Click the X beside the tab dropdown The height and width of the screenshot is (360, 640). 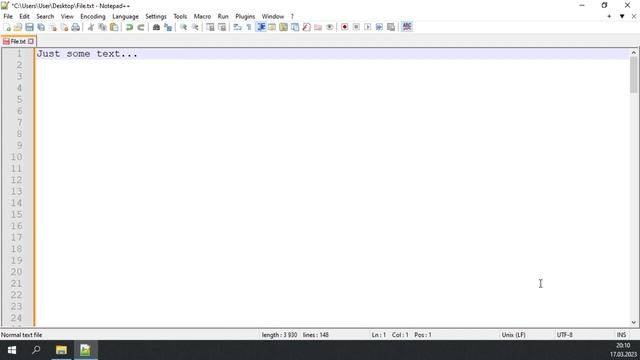point(634,16)
